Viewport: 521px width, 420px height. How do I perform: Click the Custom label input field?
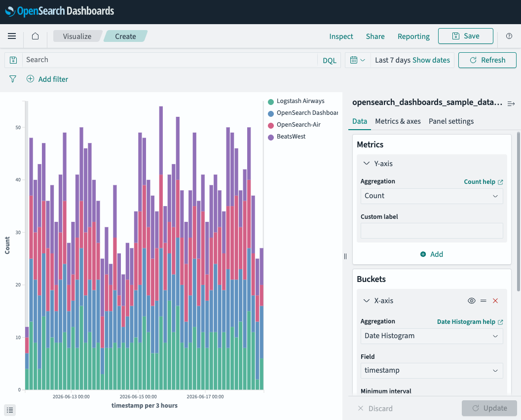click(432, 231)
